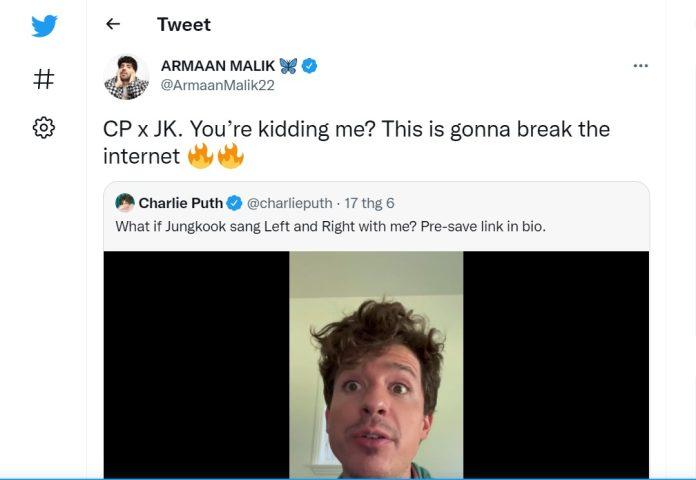Click the Tweet page heading
Screen dimensions: 696x480
(x=184, y=24)
